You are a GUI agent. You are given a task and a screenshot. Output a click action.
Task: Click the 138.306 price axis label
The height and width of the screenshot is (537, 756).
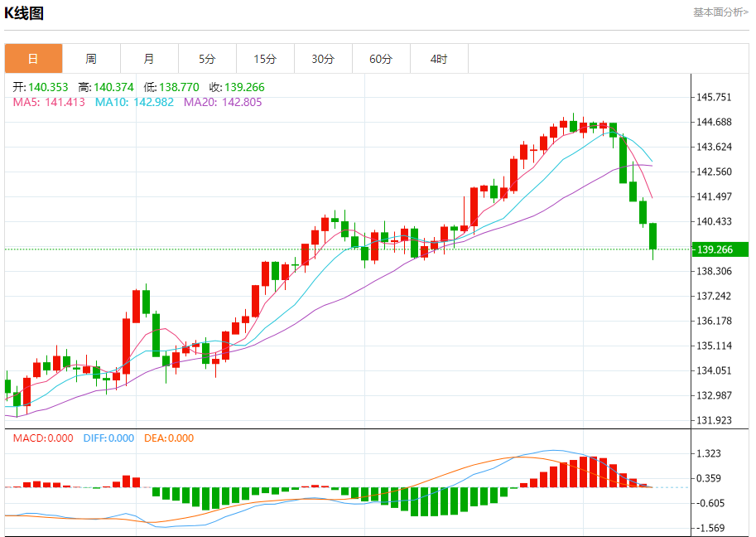tap(714, 271)
